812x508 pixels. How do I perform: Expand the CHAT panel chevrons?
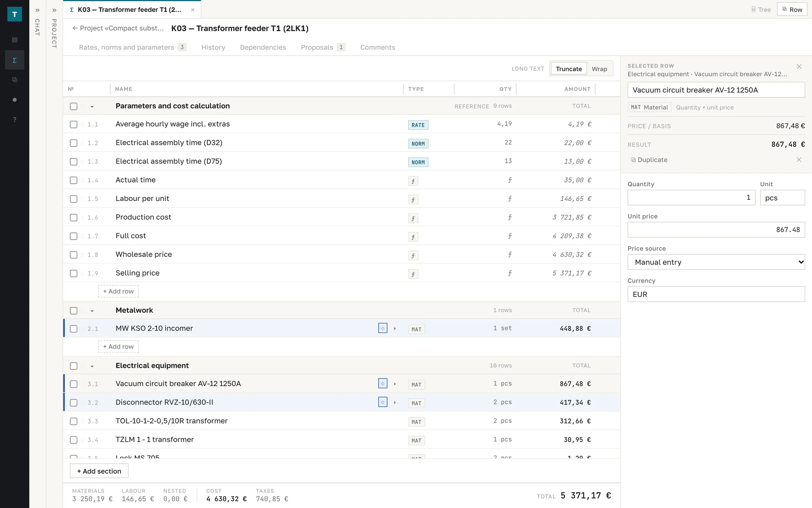37,10
